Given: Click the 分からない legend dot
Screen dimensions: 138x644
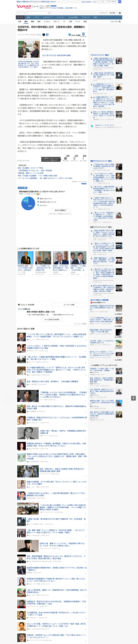Looking at the screenshot, I should tap(38, 205).
